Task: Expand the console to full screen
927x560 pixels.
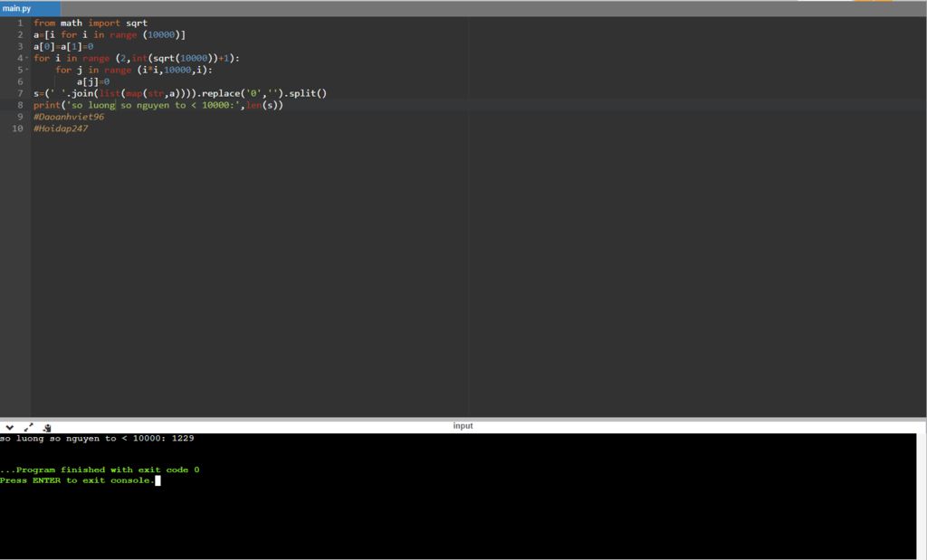Action: pos(28,427)
